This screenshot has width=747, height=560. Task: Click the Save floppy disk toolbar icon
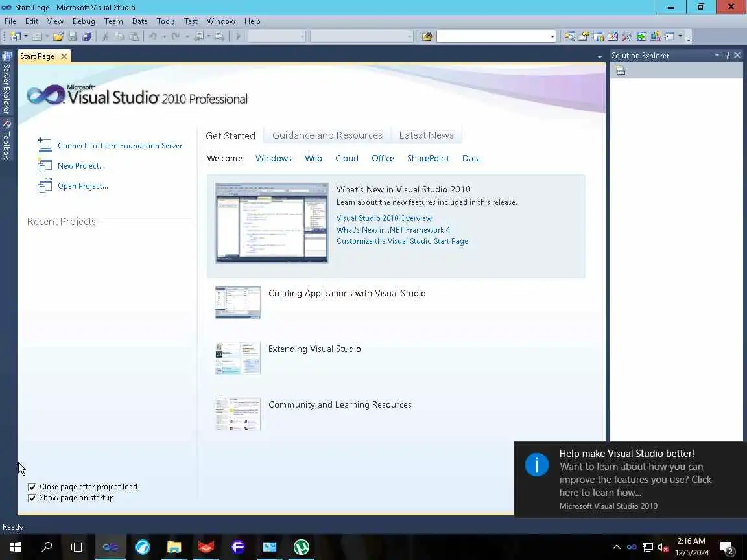[x=73, y=36]
